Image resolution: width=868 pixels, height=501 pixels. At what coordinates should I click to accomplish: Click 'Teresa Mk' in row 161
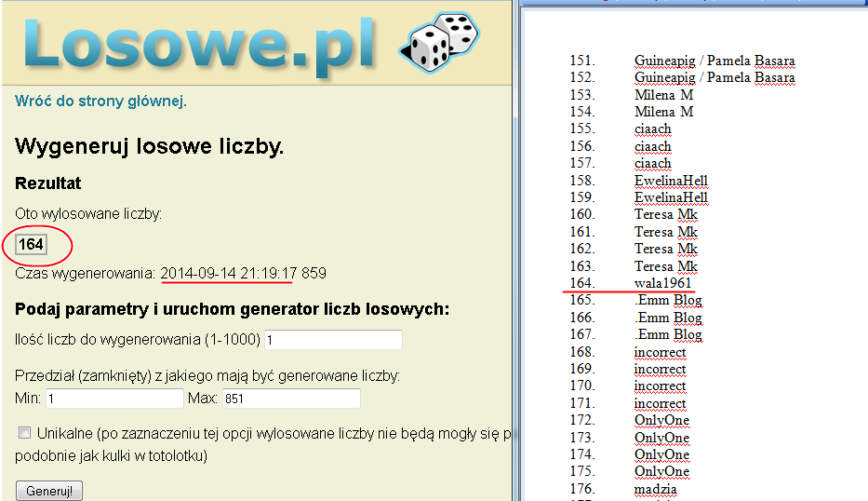click(666, 232)
